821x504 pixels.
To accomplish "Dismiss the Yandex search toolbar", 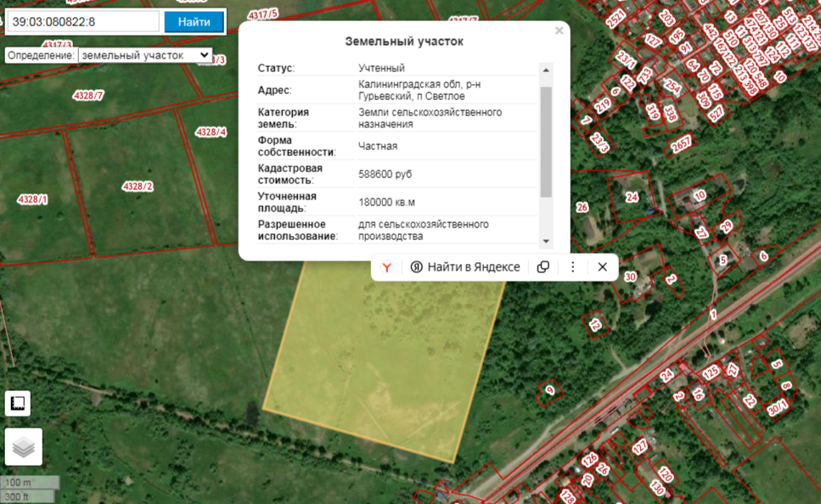I will [602, 266].
